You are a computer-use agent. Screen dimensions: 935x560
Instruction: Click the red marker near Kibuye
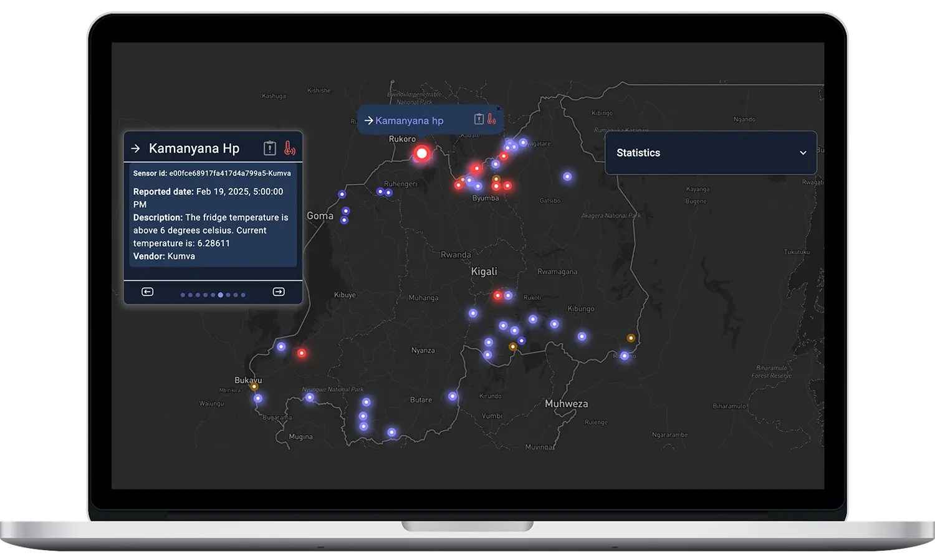tap(302, 353)
